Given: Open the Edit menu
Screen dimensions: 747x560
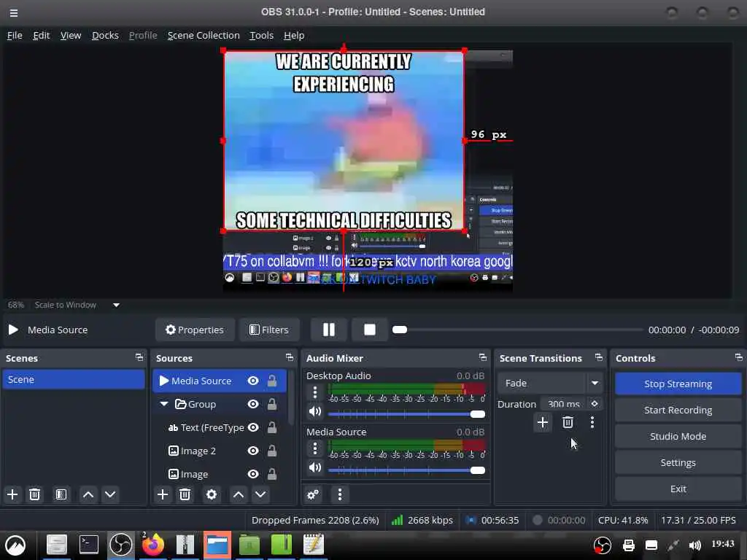Looking at the screenshot, I should click(42, 35).
